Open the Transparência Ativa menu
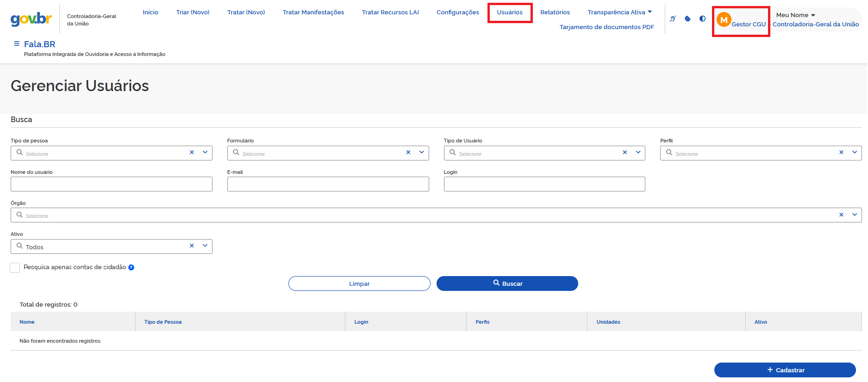 click(619, 12)
